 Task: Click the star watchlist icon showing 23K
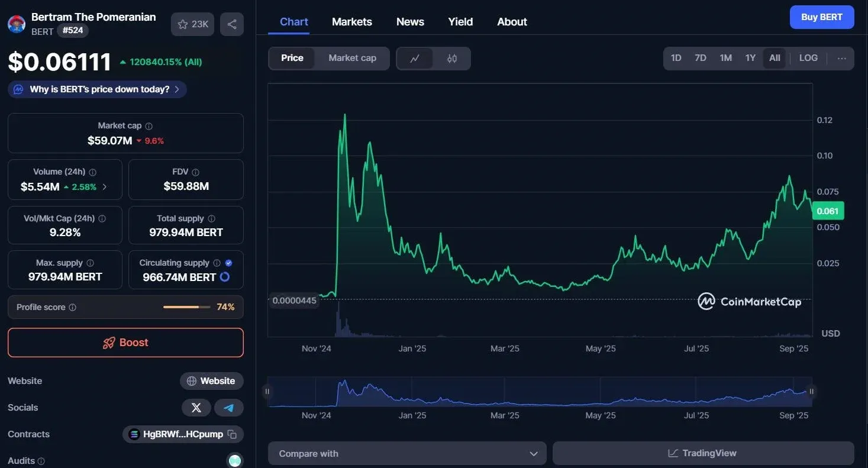pos(192,24)
